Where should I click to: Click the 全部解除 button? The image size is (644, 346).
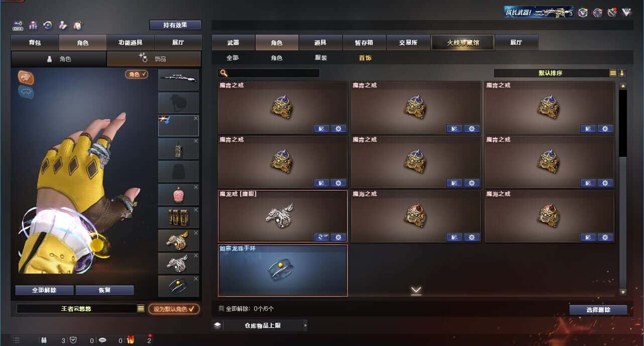tap(44, 290)
